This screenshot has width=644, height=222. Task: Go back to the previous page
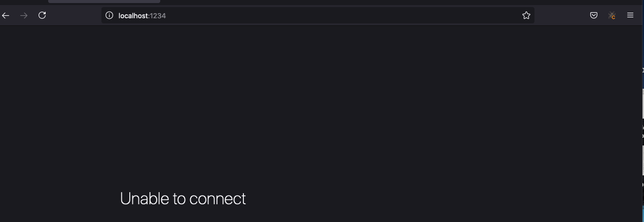point(6,16)
